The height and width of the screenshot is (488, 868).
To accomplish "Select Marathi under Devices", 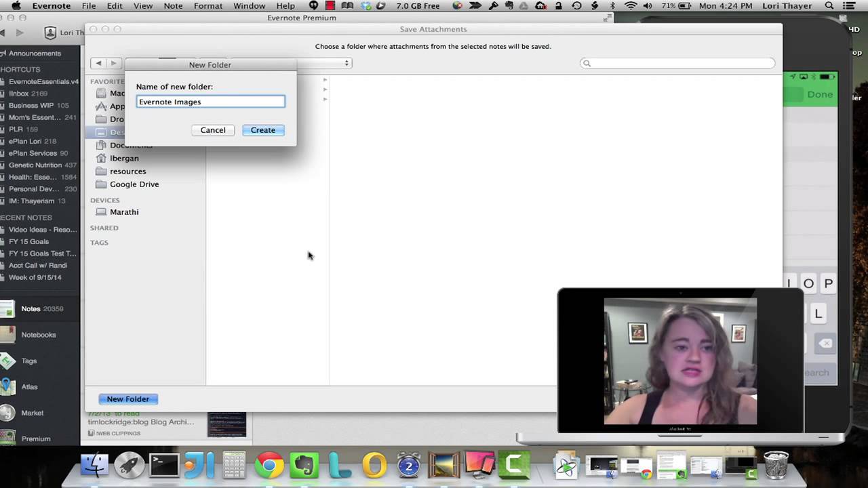I will [124, 212].
